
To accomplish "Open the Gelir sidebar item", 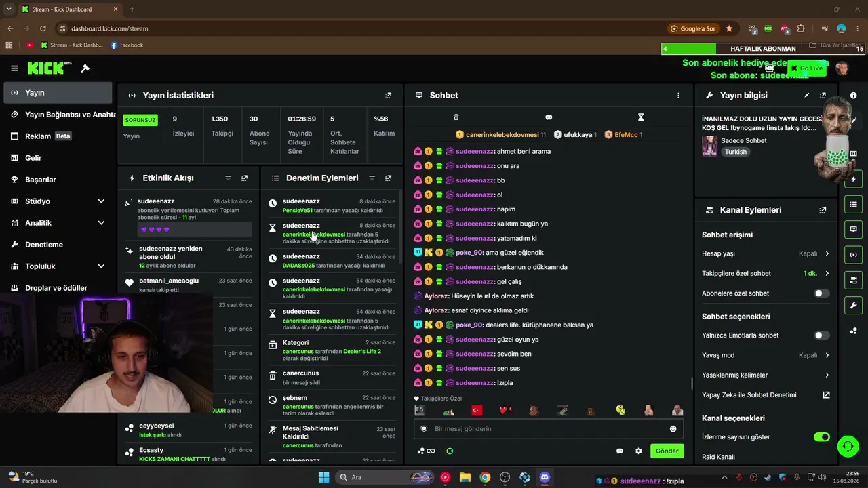I will click(58, 158).
